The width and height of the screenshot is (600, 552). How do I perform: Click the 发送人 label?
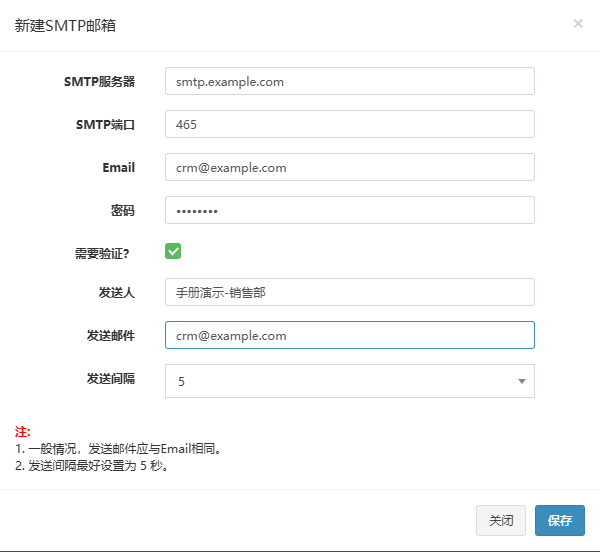[117, 293]
